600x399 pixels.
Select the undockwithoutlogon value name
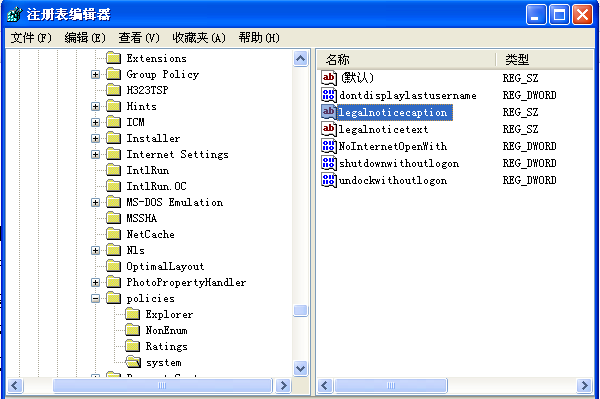click(x=393, y=180)
